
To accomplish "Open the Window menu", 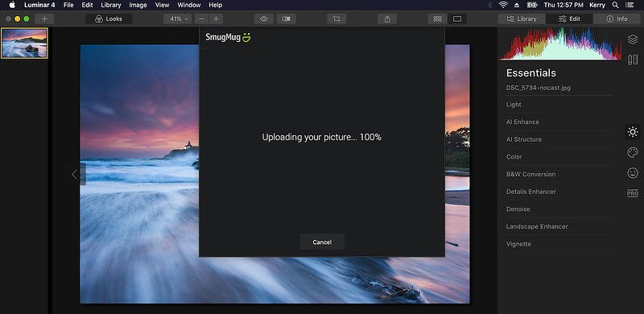I will pyautogui.click(x=189, y=5).
